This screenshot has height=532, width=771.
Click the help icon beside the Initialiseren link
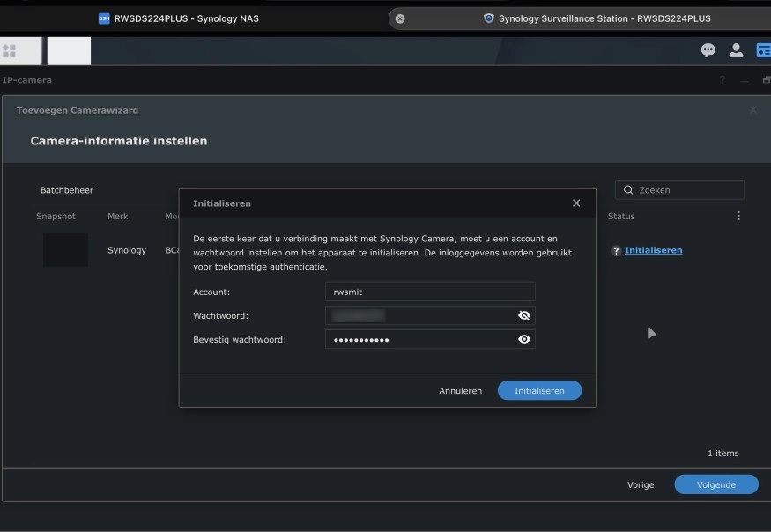click(615, 250)
